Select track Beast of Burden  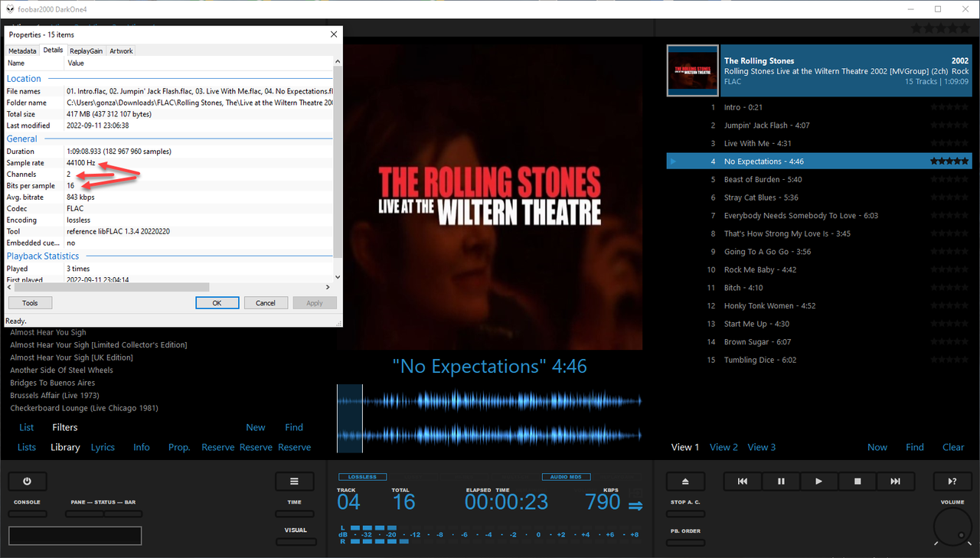(818, 179)
